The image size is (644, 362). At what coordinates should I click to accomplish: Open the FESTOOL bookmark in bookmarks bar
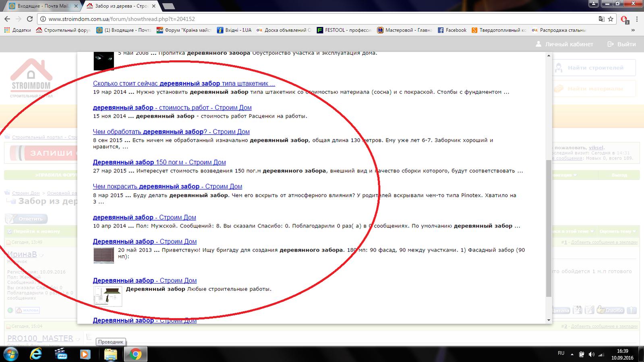click(x=344, y=30)
